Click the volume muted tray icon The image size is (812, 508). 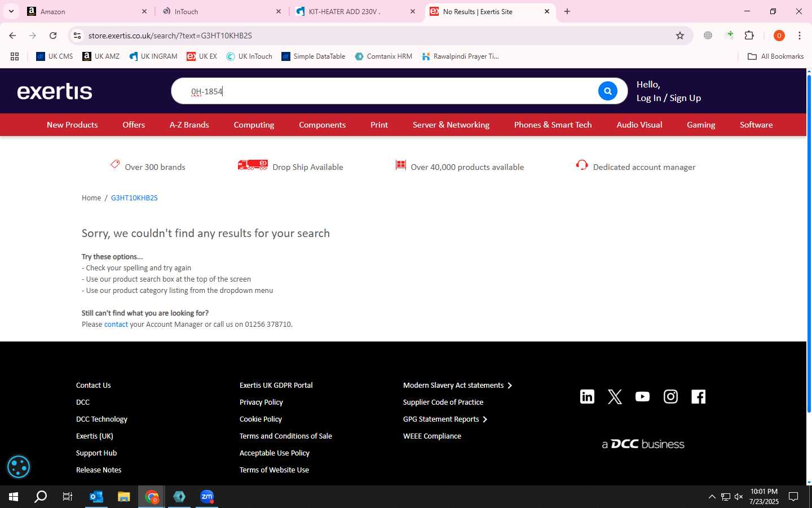739,497
